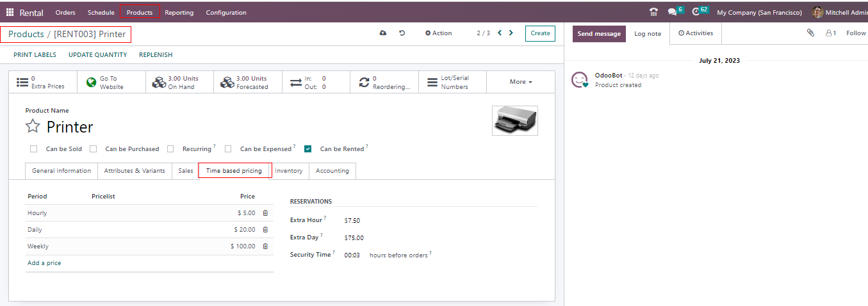Viewport: 868px width, 306px height.
Task: Expand the More smart buttons dropdown
Action: [521, 82]
